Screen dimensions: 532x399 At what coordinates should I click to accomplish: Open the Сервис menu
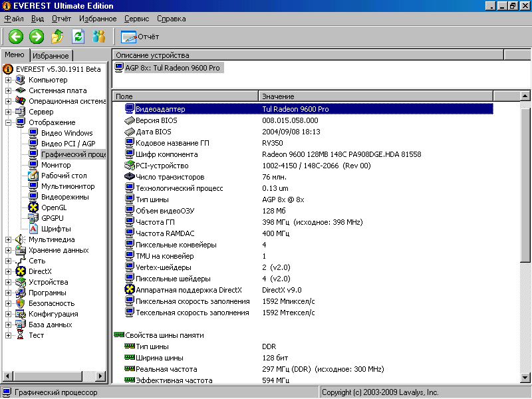point(136,19)
